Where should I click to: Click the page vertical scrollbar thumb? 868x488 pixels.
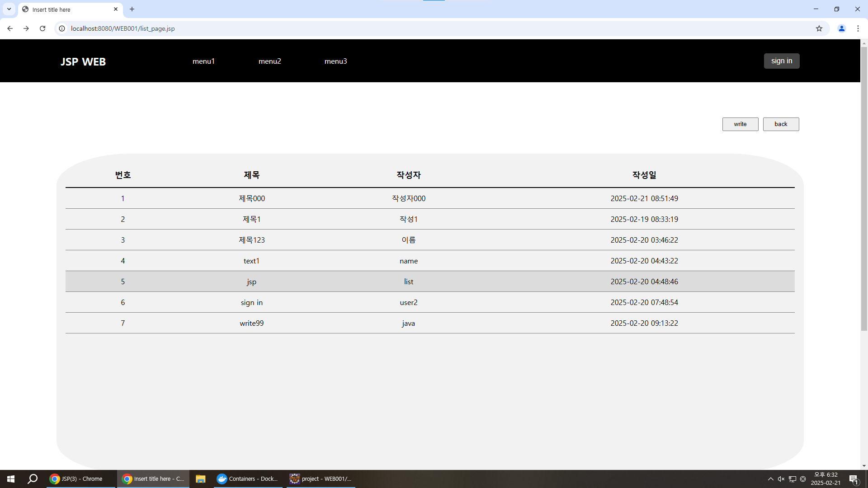click(x=864, y=188)
